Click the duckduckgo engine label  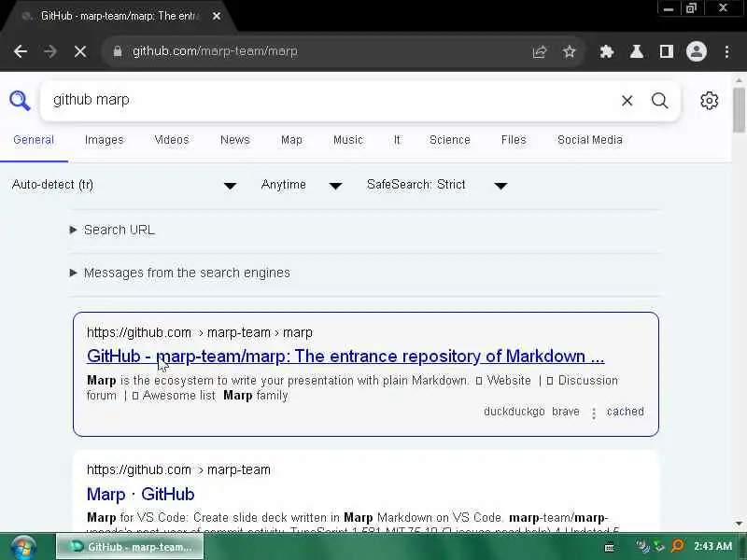tap(514, 412)
